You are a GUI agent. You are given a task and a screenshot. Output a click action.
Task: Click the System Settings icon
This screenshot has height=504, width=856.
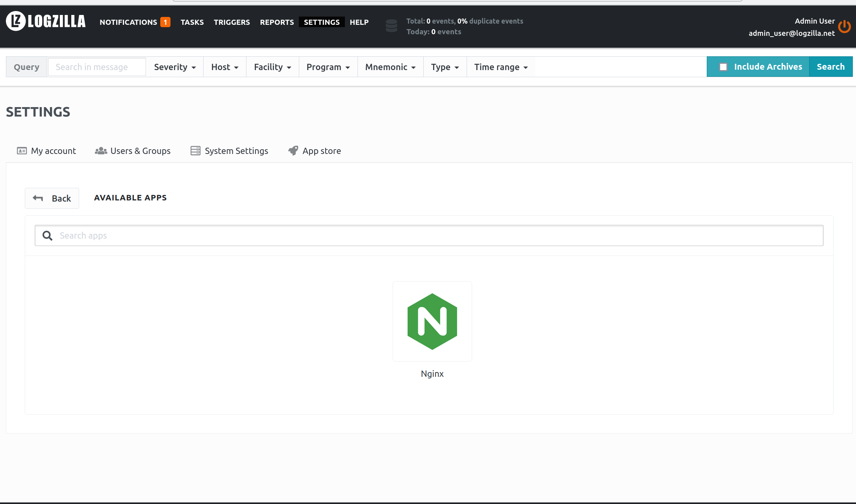(195, 150)
